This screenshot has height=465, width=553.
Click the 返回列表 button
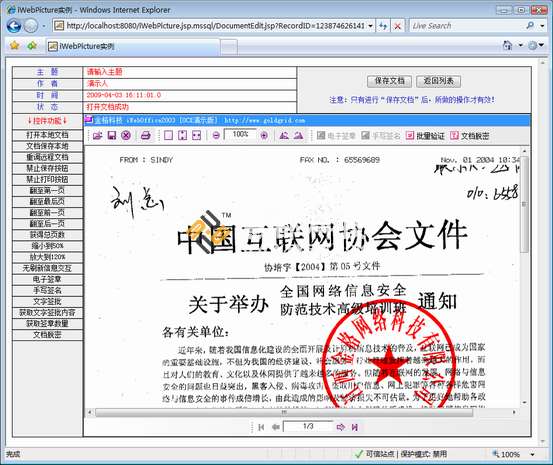pos(438,81)
